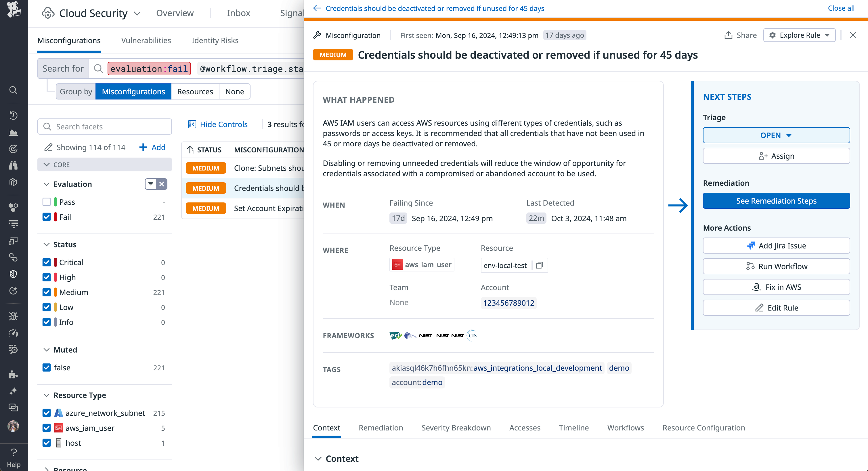Click the copy icon beside env-local-test
Screen dimensions: 868x471
[x=539, y=265]
